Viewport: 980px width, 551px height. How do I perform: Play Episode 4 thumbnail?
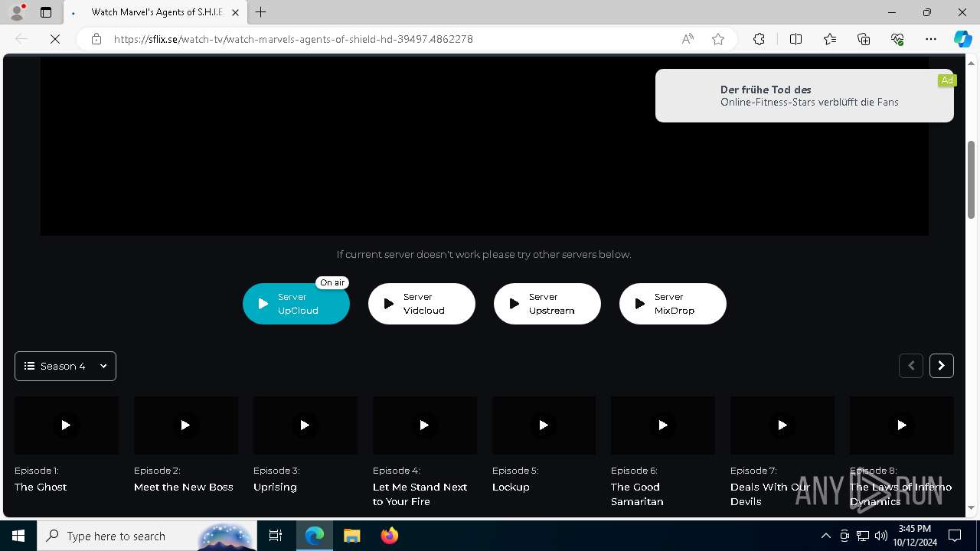tap(425, 425)
